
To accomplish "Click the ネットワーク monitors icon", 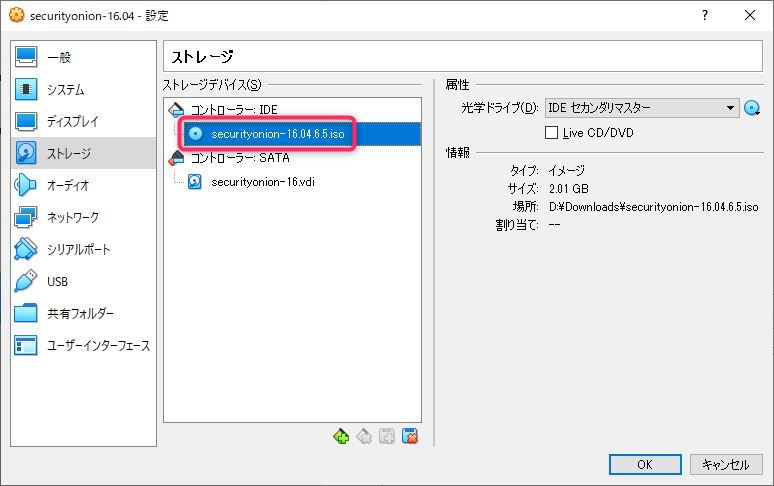I will point(26,217).
